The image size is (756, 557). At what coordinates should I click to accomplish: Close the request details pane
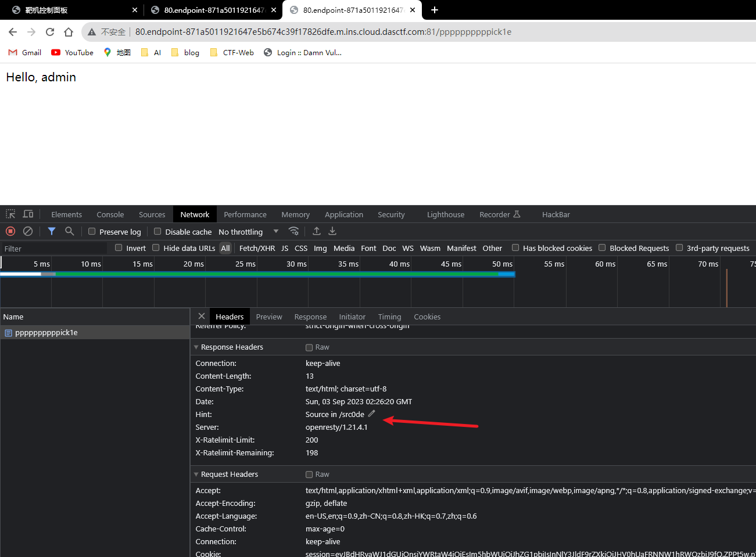(x=202, y=316)
